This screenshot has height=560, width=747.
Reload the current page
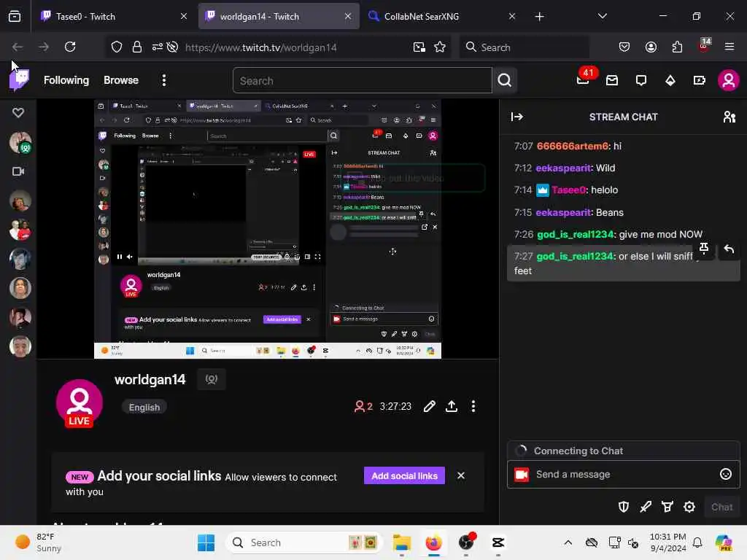tap(70, 47)
